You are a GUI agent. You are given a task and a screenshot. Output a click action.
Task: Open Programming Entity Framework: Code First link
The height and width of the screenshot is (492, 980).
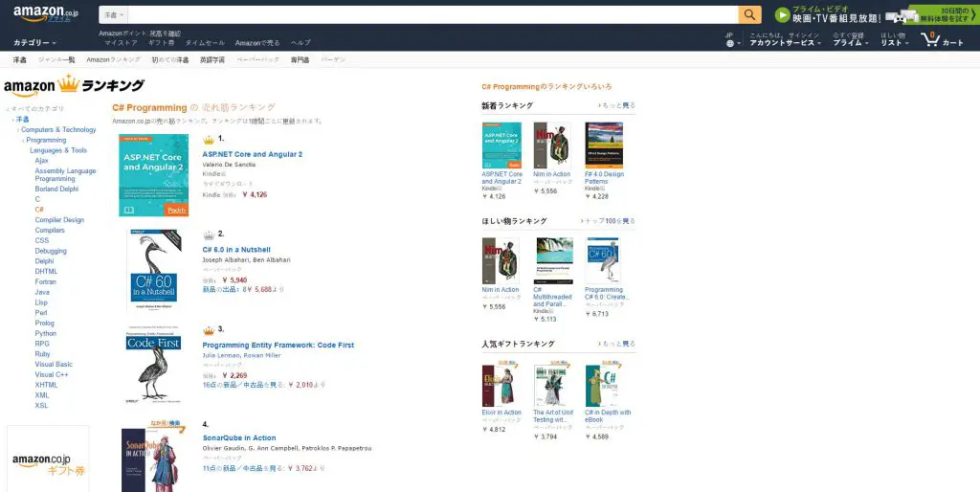click(x=278, y=346)
